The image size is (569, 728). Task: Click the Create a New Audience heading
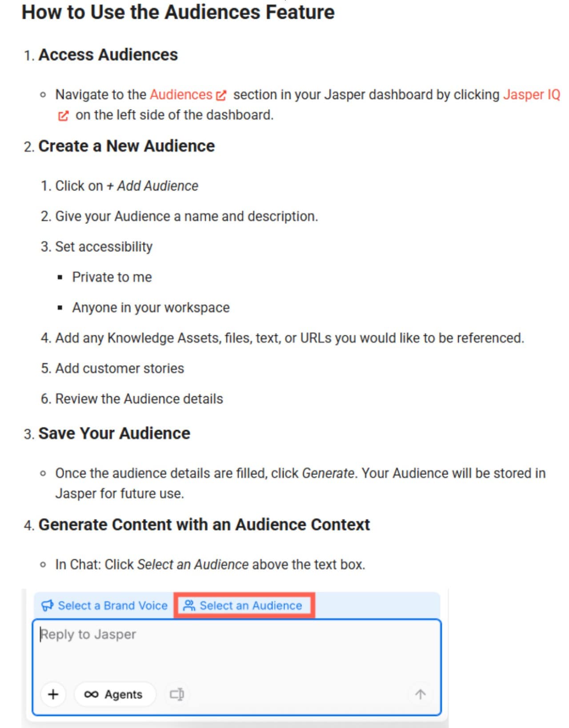126,146
